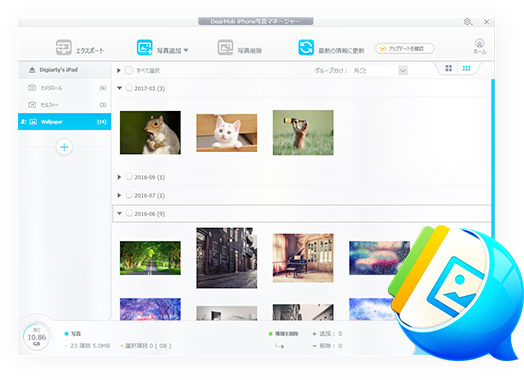Click the 23 項目 5.0MB status text
Image resolution: width=524 pixels, height=380 pixels.
(90, 346)
